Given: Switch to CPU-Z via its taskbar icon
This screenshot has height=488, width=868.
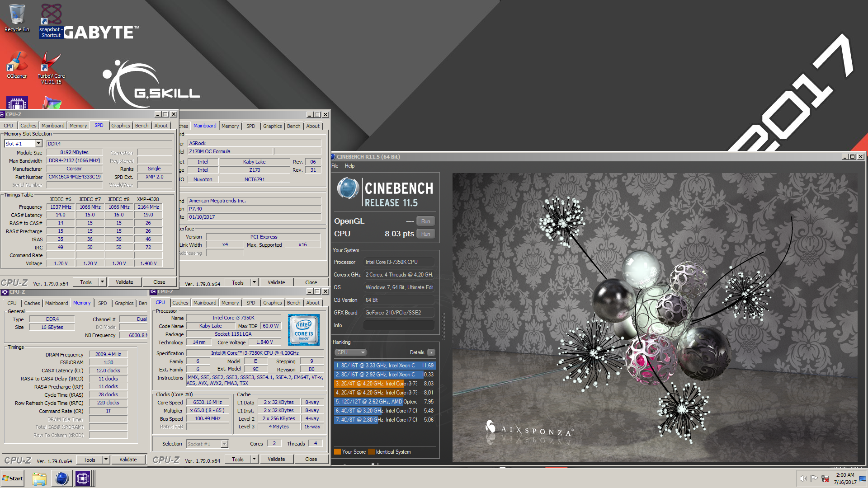Looking at the screenshot, I should pyautogui.click(x=83, y=478).
